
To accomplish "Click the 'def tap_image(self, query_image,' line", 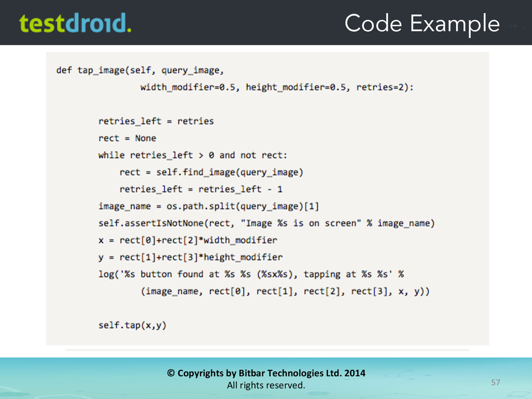I will [140, 71].
